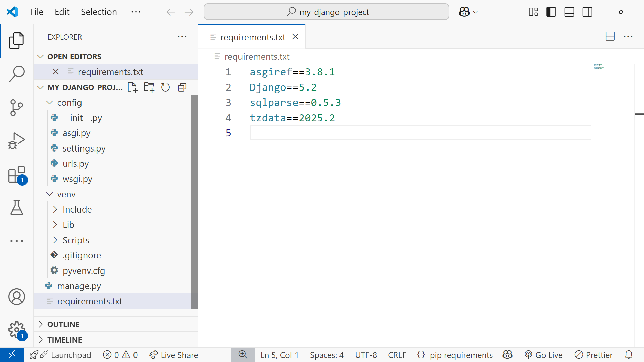The width and height of the screenshot is (644, 362).
Task: Click the New File icon in explorer
Action: point(132,87)
